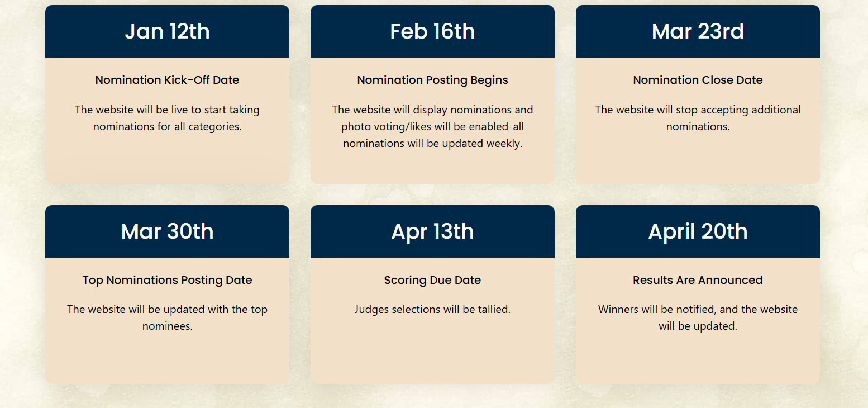
Task: Click the text about taking nominations for all categories
Action: point(167,118)
